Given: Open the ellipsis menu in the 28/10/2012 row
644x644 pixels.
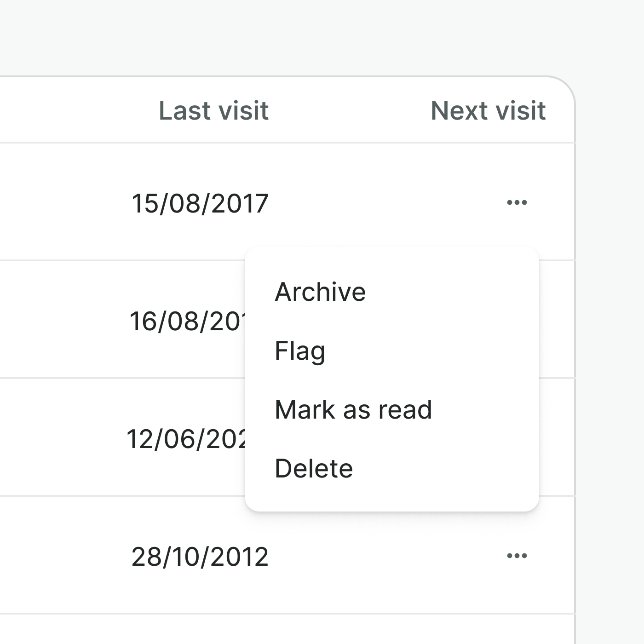Looking at the screenshot, I should 517,556.
